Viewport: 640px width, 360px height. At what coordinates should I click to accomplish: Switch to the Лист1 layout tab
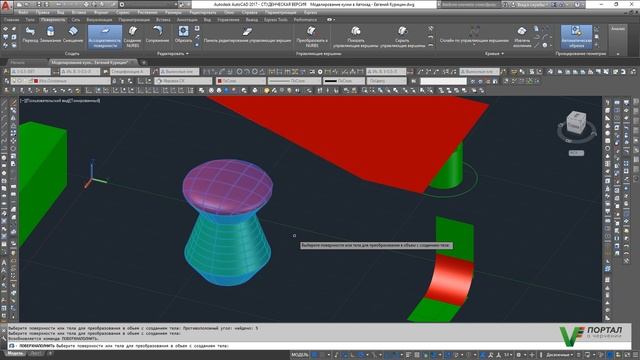36,353
